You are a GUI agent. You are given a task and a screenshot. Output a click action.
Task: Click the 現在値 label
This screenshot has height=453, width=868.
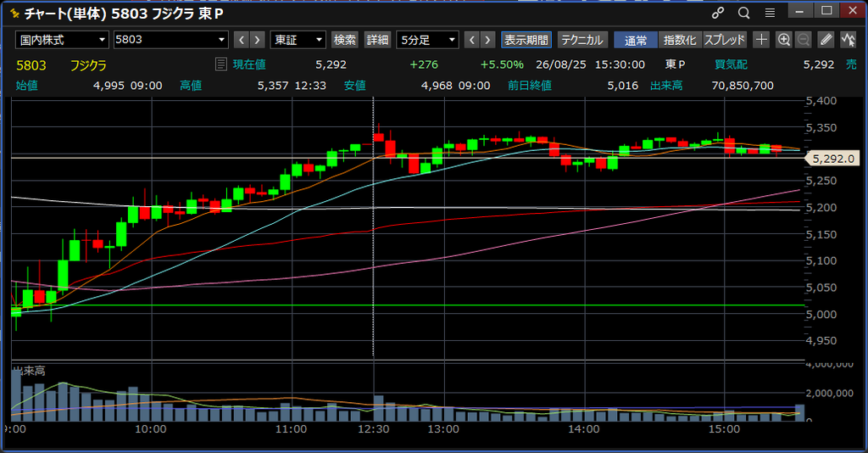249,64
